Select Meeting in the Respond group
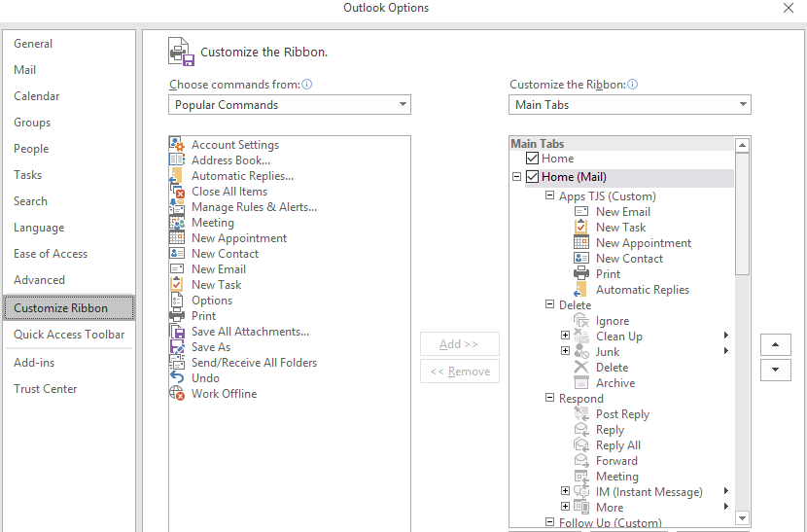Screen dimensions: 807x532 click(x=617, y=477)
